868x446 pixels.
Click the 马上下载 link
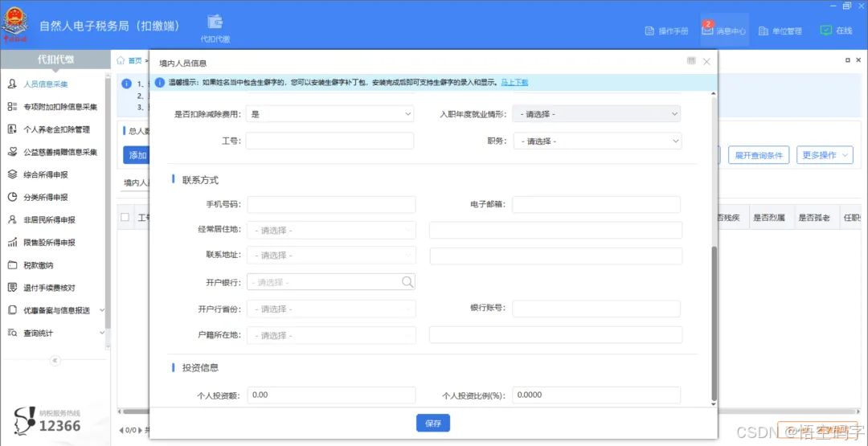[515, 83]
